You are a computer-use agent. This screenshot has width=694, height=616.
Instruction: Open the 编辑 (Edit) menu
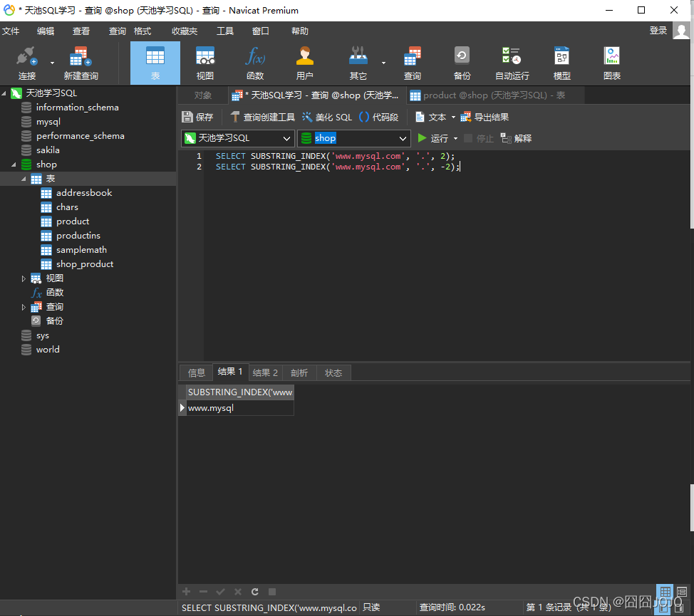(x=46, y=31)
